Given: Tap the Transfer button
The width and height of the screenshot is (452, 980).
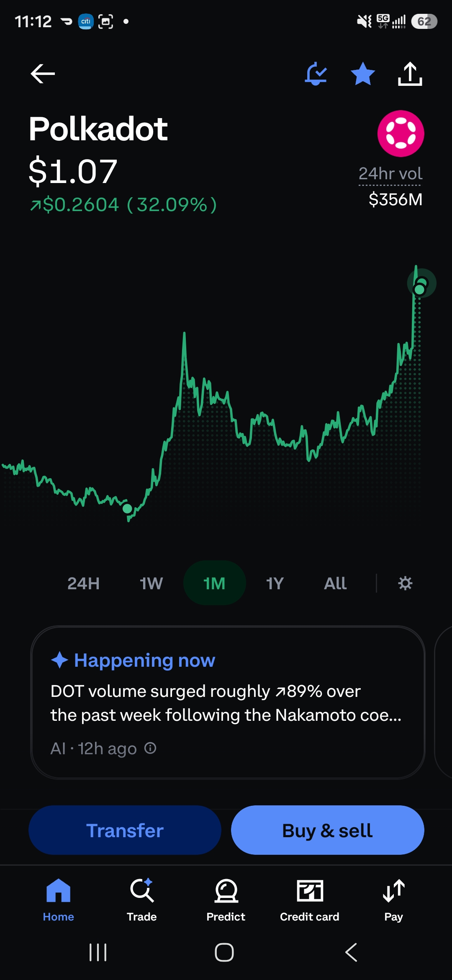Looking at the screenshot, I should pyautogui.click(x=125, y=830).
